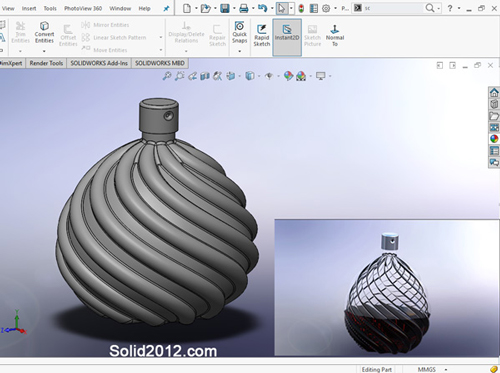Image resolution: width=500 pixels, height=373 pixels.
Task: Expand the MMGS unit system dropdown
Action: pyautogui.click(x=446, y=369)
